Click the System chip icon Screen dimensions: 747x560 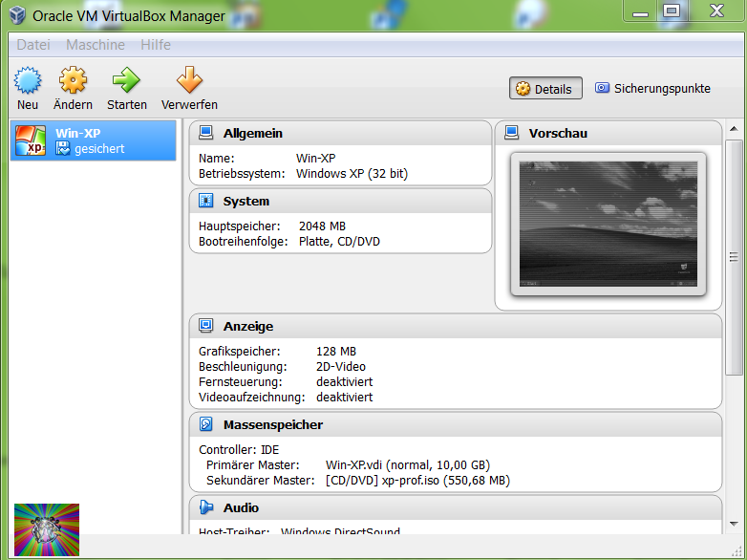(x=206, y=201)
